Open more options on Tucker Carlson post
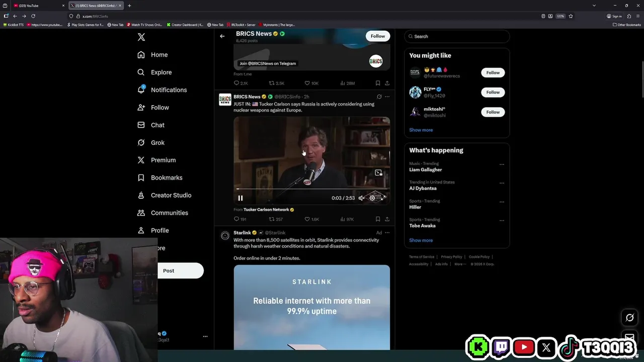The width and height of the screenshot is (644, 362). tap(387, 97)
